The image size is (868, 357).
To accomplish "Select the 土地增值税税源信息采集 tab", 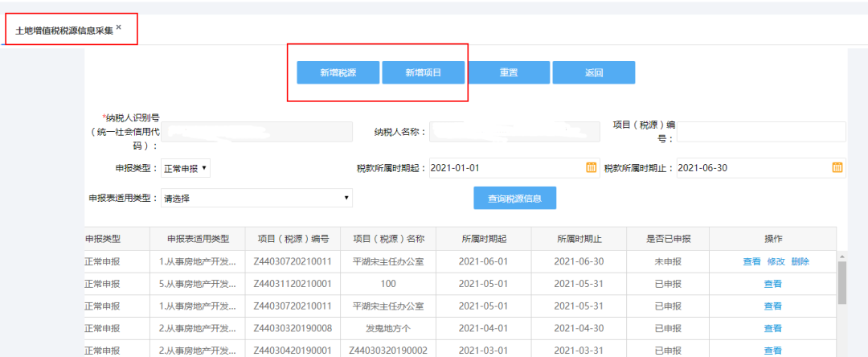I will pyautogui.click(x=64, y=31).
